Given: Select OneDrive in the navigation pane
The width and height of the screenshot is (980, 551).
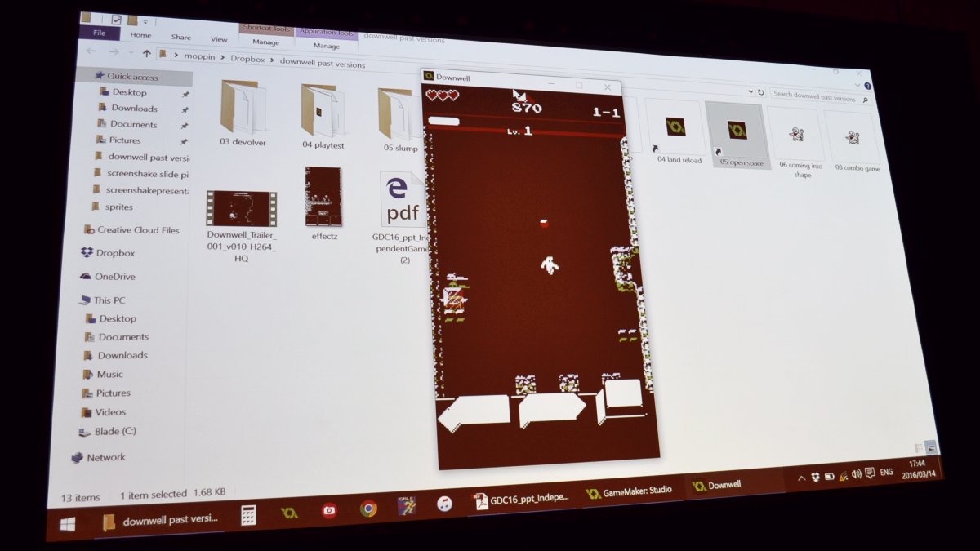Looking at the screenshot, I should click(x=108, y=277).
